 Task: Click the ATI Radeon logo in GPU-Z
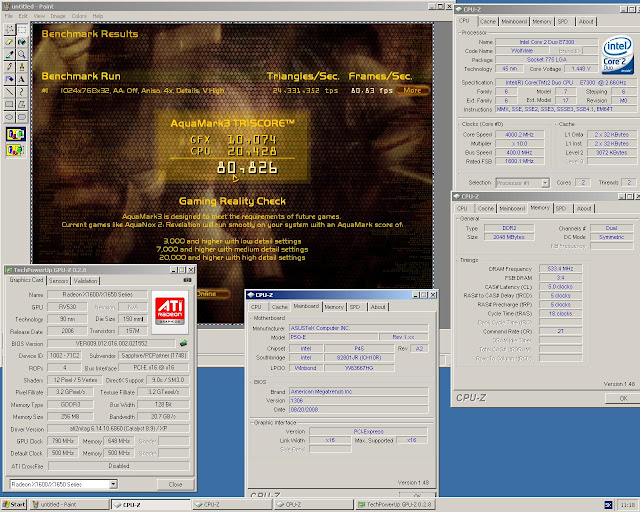(x=170, y=311)
